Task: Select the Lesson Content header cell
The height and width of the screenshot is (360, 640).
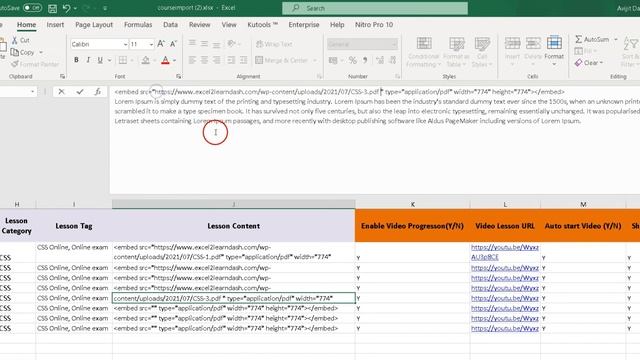Action: tap(233, 226)
